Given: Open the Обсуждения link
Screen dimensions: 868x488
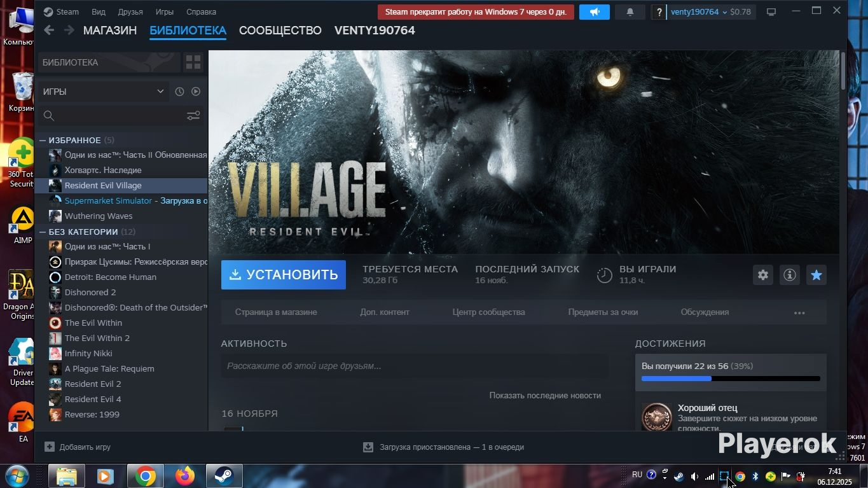Looking at the screenshot, I should click(x=705, y=312).
